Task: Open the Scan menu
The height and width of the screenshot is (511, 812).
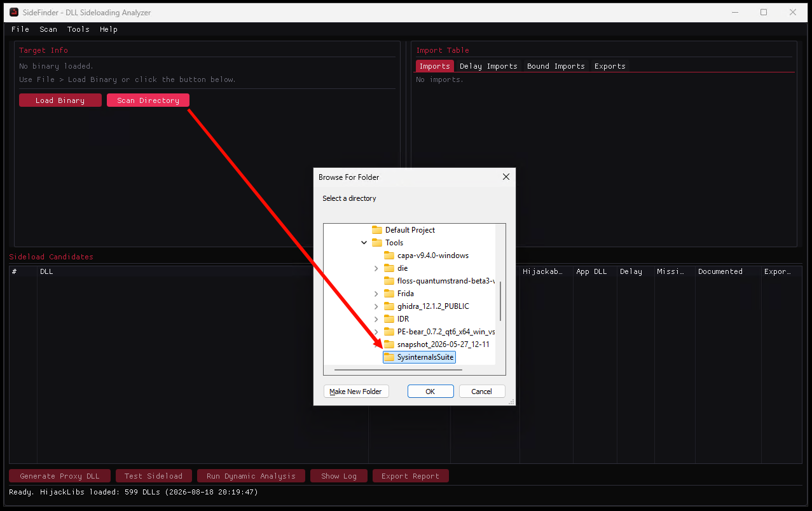Action: 48,29
